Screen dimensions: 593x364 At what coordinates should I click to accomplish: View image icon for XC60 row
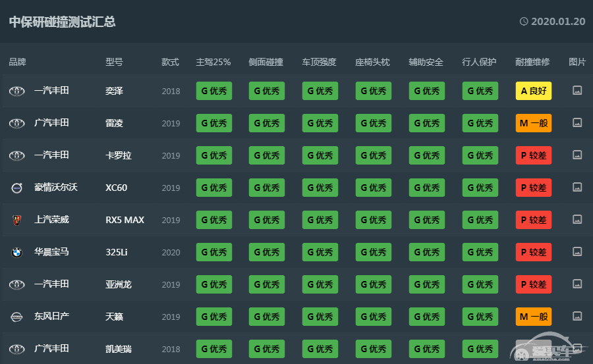tap(577, 187)
